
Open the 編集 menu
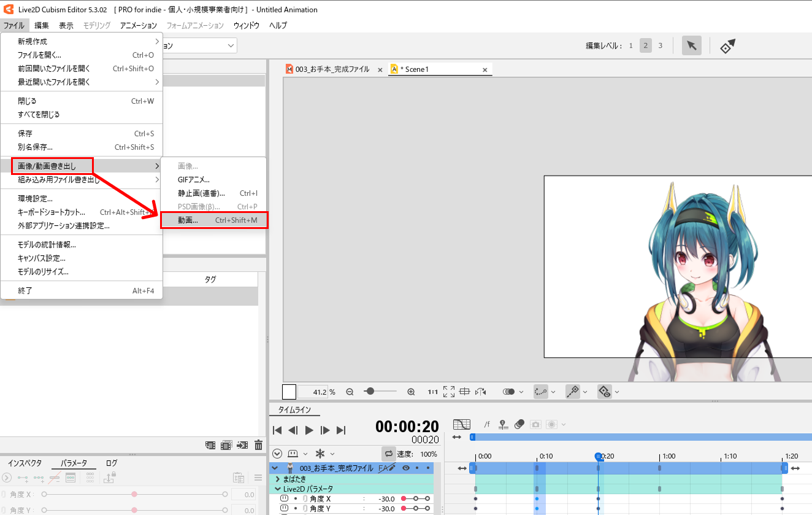pos(42,25)
